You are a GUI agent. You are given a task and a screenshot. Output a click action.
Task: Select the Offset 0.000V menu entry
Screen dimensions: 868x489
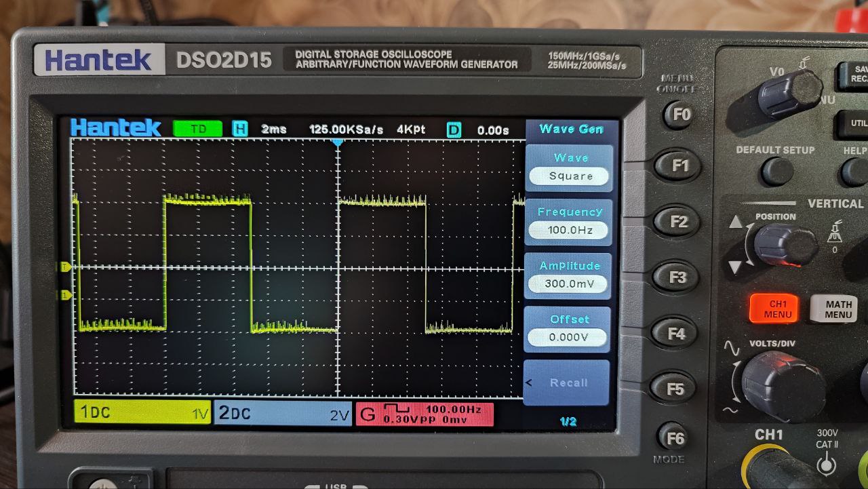click(x=568, y=330)
